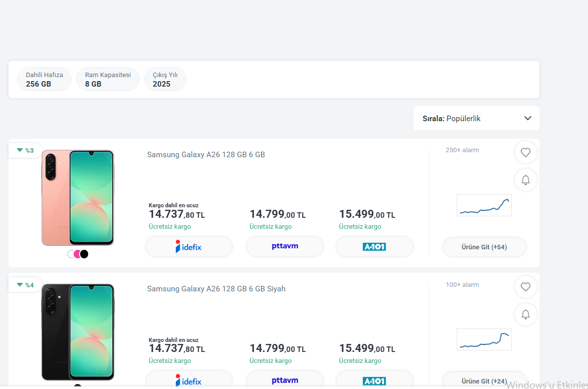Click 14.799,00 TL price of first Galaxy A26
Viewport: 588px width, 389px height.
coord(277,214)
